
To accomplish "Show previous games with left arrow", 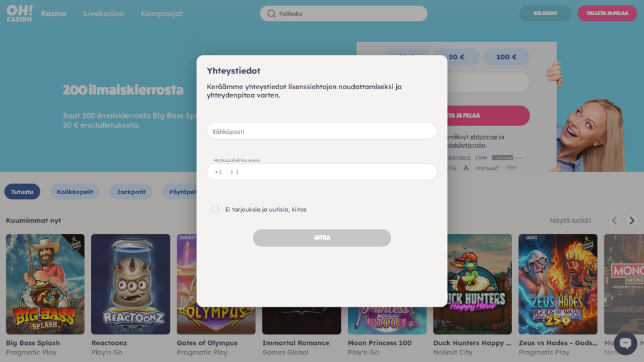I will pos(614,221).
